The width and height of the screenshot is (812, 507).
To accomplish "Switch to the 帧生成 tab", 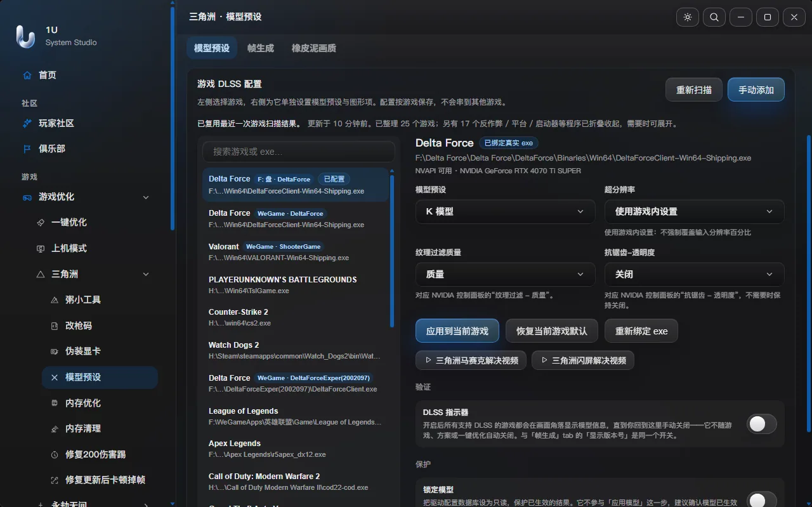I will pos(261,48).
